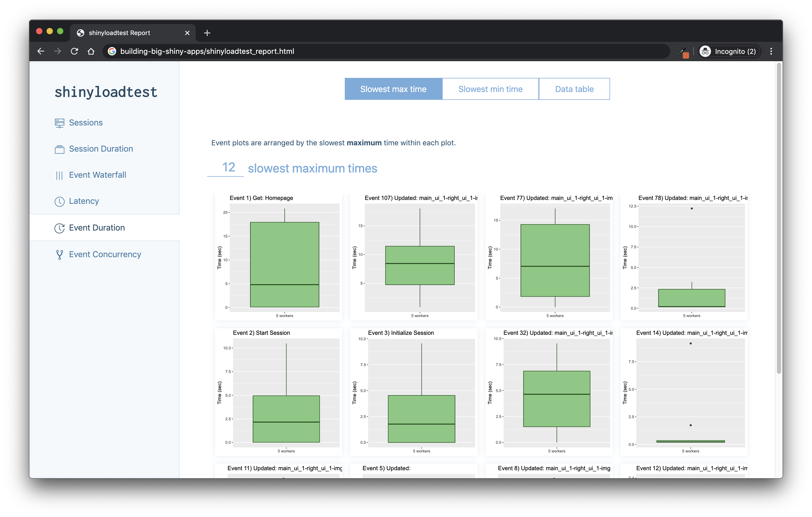The image size is (812, 517).
Task: Click the 'slowest maximum times' heading
Action: point(312,168)
